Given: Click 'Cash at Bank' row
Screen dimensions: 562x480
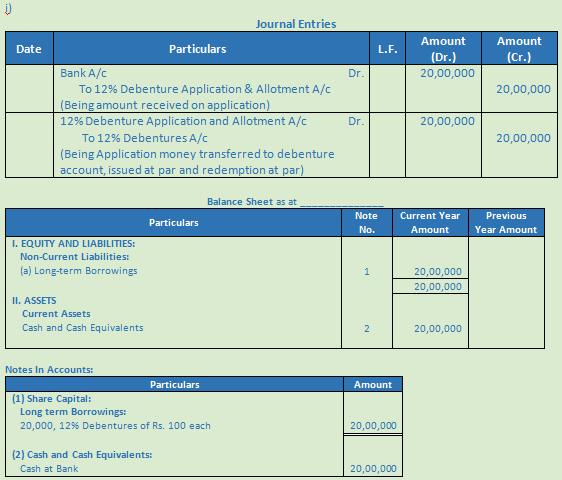Looking at the screenshot, I should point(49,469).
